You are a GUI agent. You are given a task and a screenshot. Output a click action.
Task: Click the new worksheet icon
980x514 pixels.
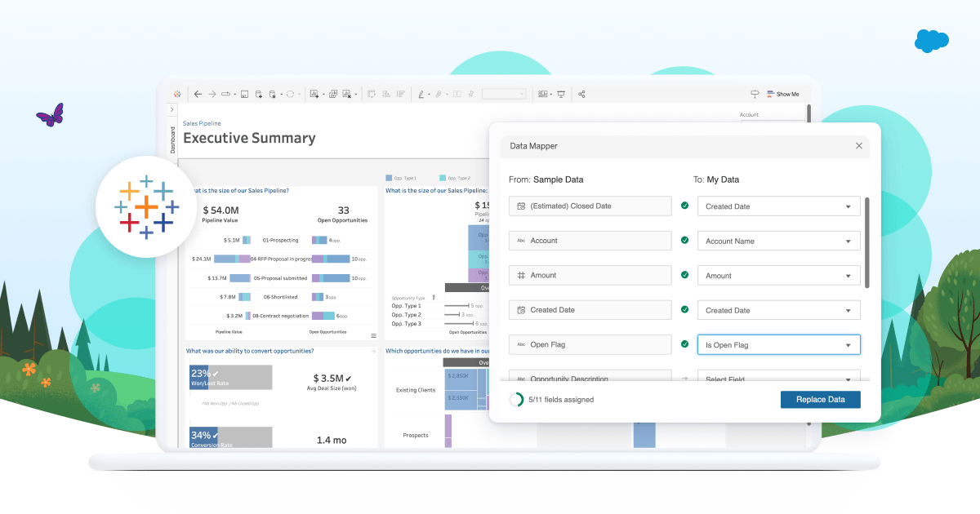point(314,95)
